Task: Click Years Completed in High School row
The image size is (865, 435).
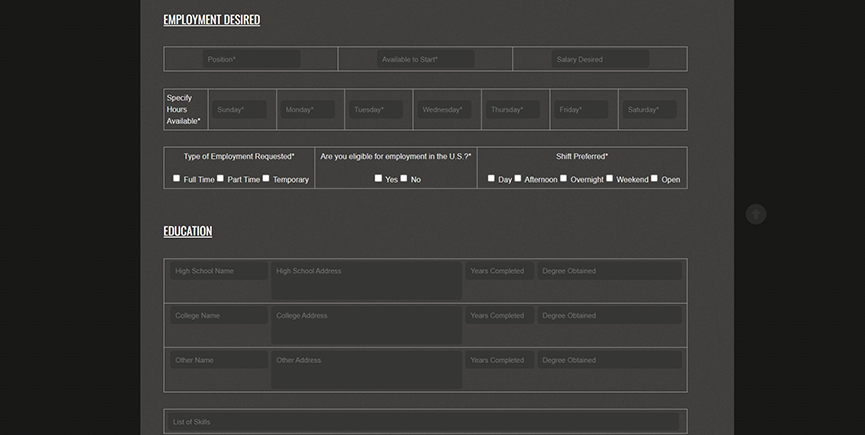Action: [498, 271]
